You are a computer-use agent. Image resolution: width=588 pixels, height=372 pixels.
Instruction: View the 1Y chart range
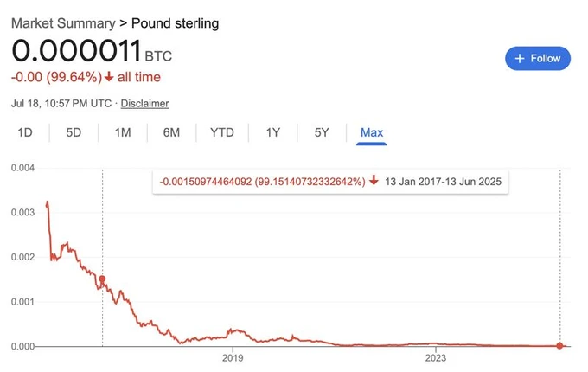[272, 132]
